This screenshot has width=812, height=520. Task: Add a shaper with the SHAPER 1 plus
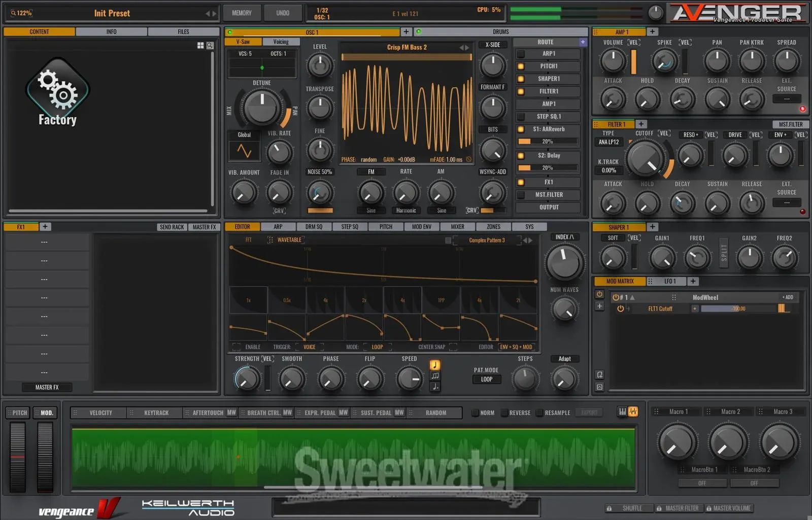tap(653, 227)
